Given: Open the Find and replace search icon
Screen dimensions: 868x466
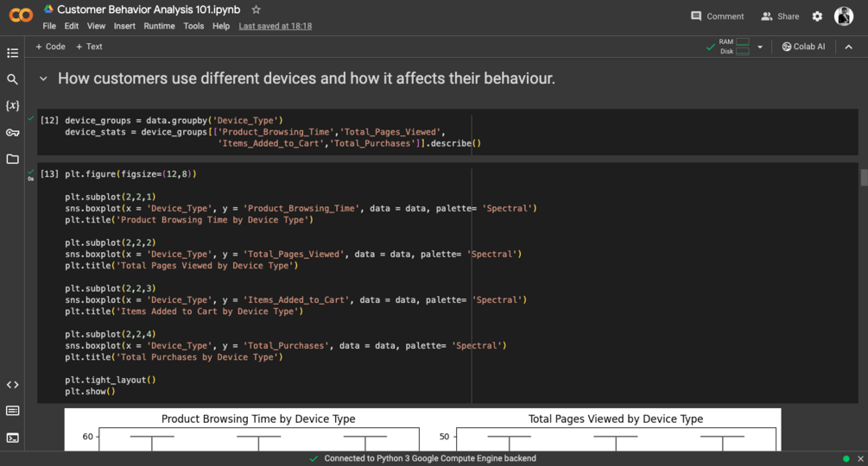Looking at the screenshot, I should pos(12,79).
